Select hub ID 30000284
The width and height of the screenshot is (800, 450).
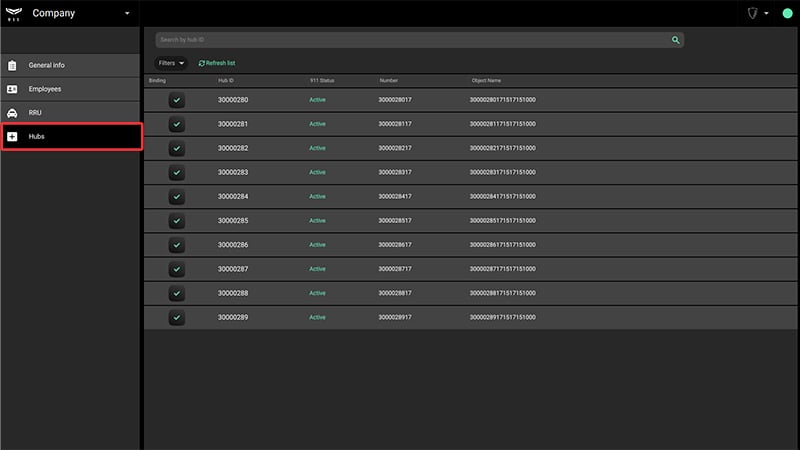click(233, 196)
